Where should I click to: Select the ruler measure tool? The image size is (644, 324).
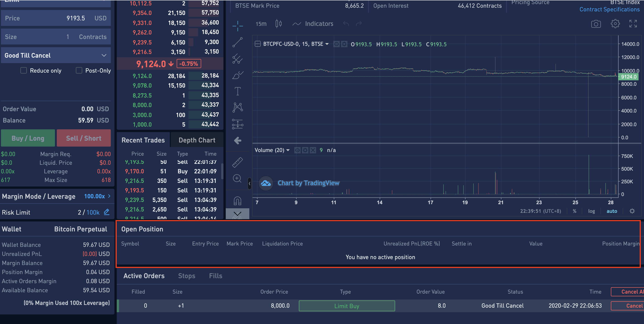point(237,162)
